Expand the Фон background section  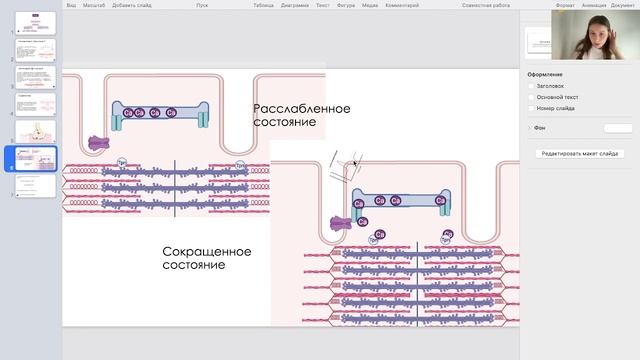530,128
